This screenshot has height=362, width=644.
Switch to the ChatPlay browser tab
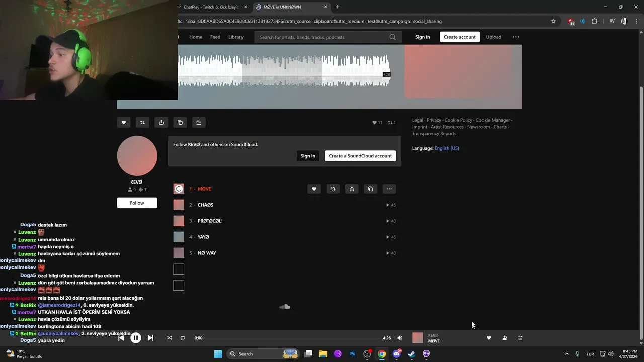pos(212,7)
